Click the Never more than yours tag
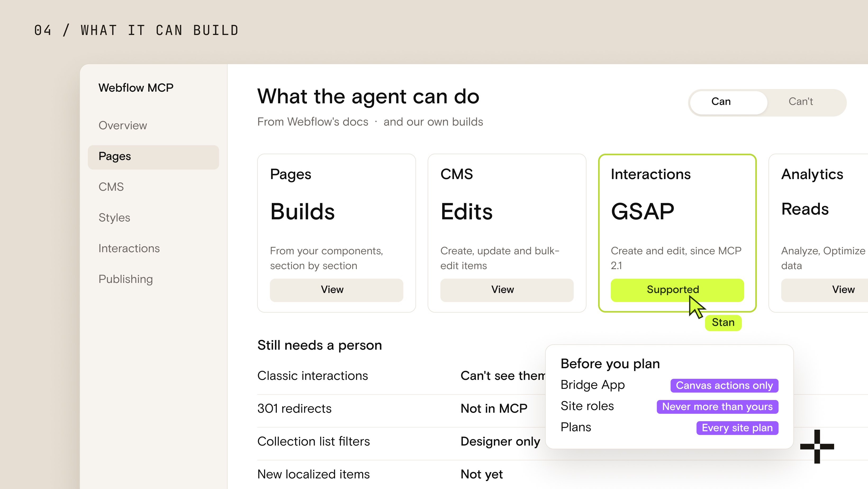 click(x=717, y=407)
